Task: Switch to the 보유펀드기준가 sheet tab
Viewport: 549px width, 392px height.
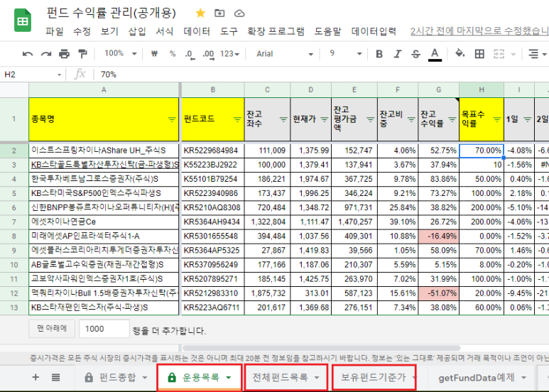Action: tap(374, 377)
